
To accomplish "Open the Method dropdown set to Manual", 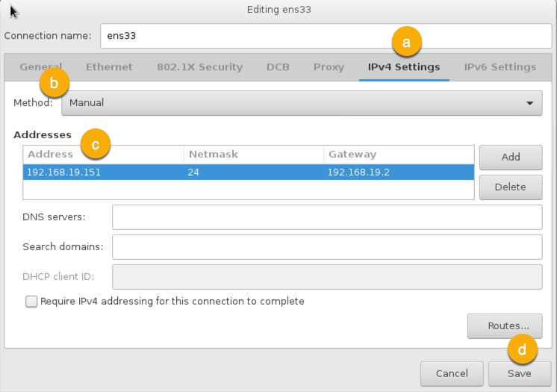I will coord(302,103).
